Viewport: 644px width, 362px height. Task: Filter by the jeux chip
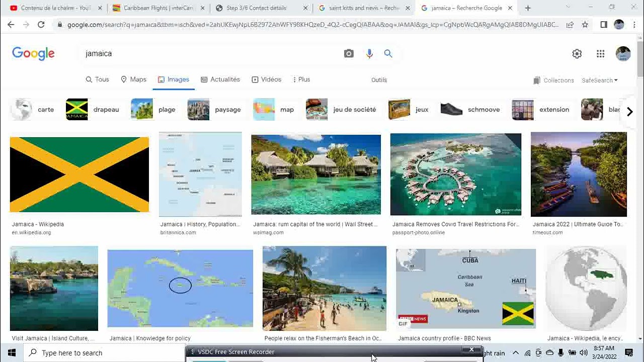click(409, 110)
